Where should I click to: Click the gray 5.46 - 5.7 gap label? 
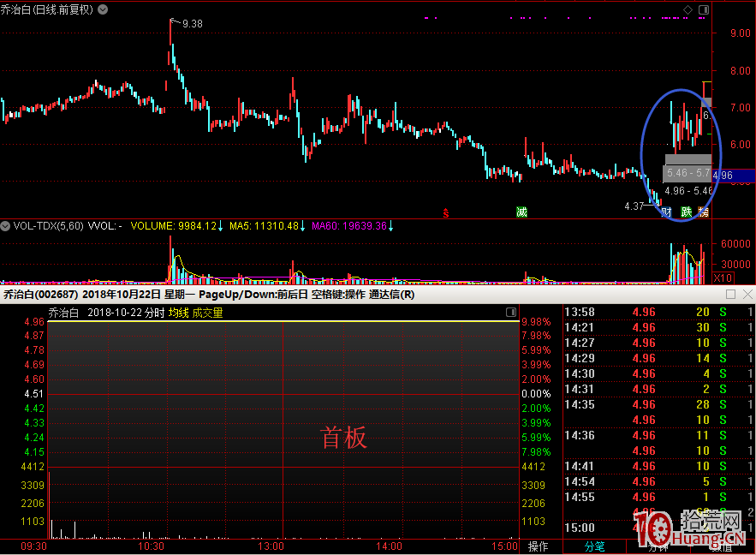click(688, 173)
